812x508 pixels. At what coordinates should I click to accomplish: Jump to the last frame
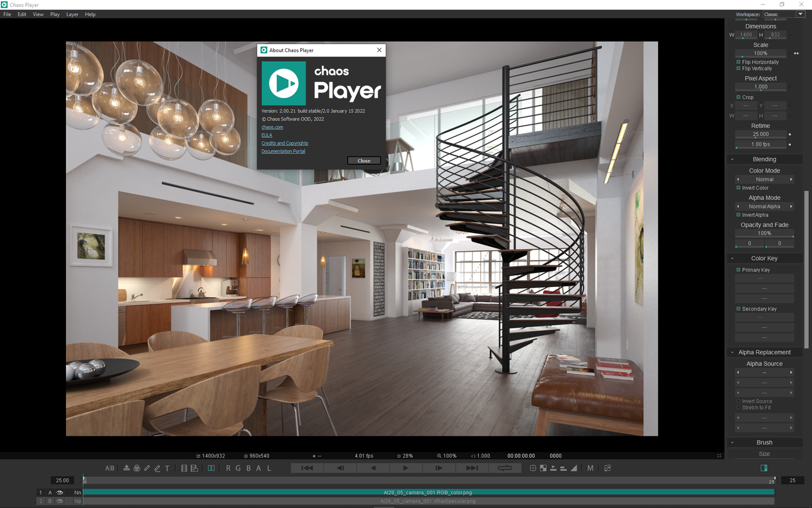[x=472, y=468]
